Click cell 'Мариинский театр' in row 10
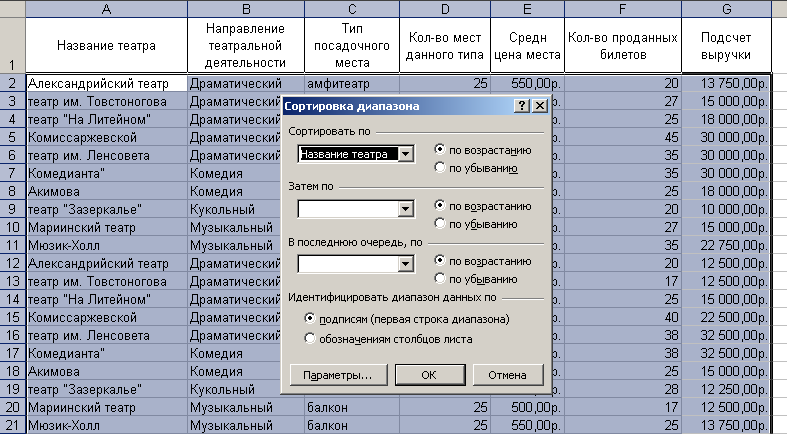The width and height of the screenshot is (787, 434). click(x=106, y=228)
